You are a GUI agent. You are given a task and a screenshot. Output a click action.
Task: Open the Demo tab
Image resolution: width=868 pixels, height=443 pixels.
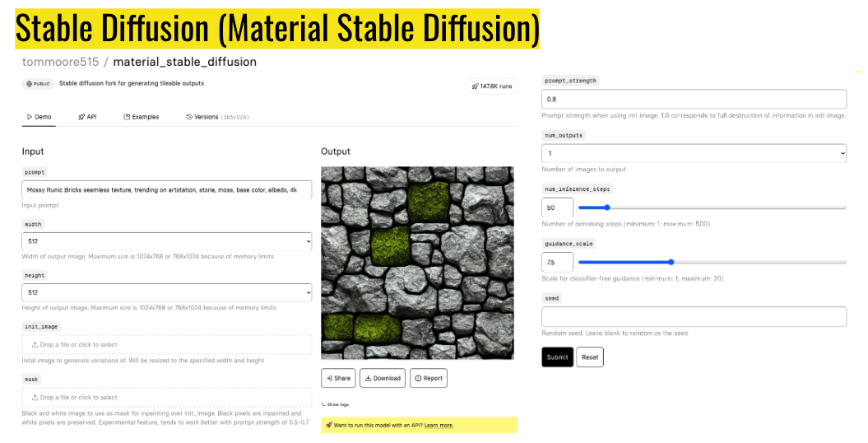(x=39, y=117)
